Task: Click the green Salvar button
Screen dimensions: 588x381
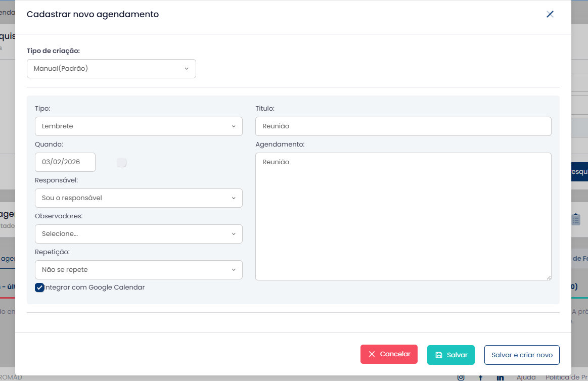Action: pyautogui.click(x=451, y=355)
